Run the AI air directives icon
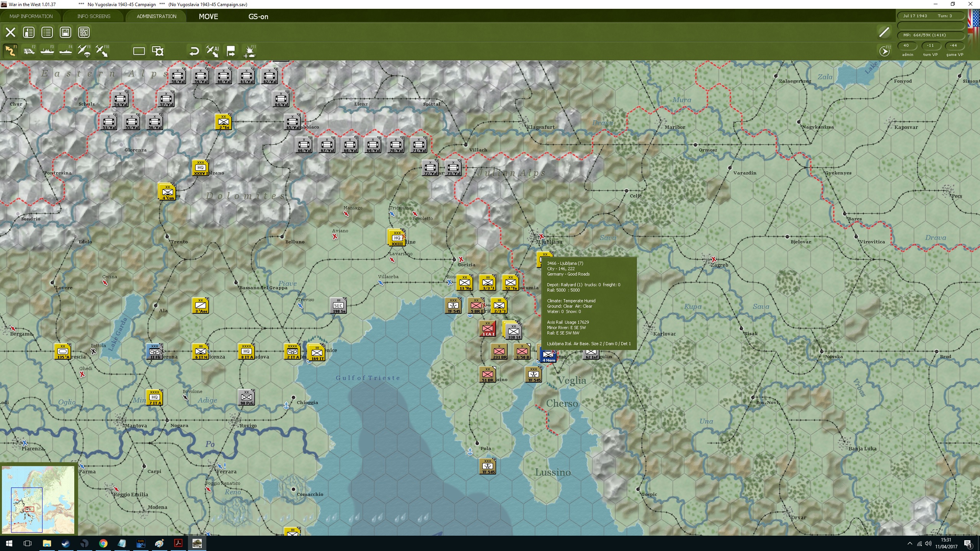 point(212,51)
